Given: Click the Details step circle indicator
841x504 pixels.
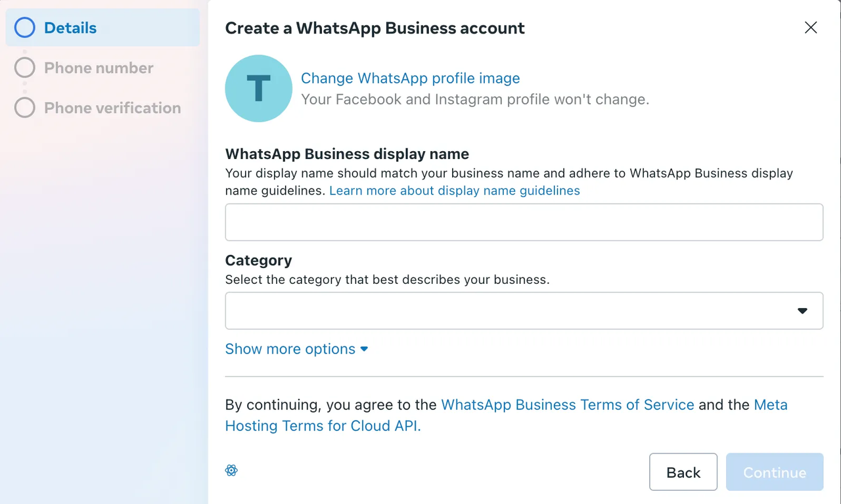Looking at the screenshot, I should pos(25,28).
